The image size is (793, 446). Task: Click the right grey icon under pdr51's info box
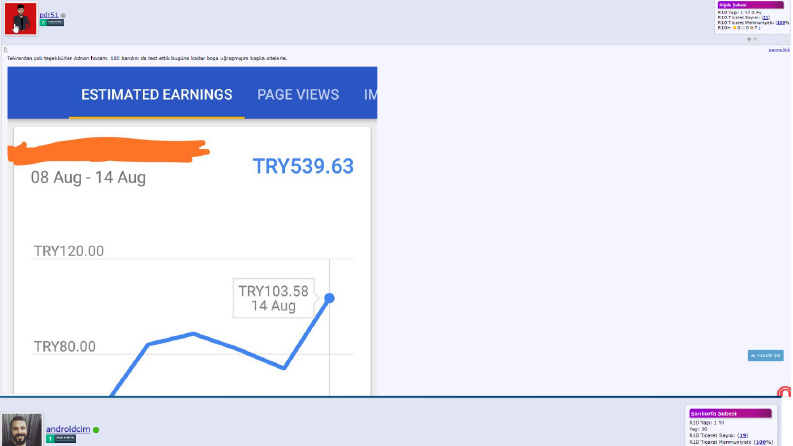(x=755, y=39)
